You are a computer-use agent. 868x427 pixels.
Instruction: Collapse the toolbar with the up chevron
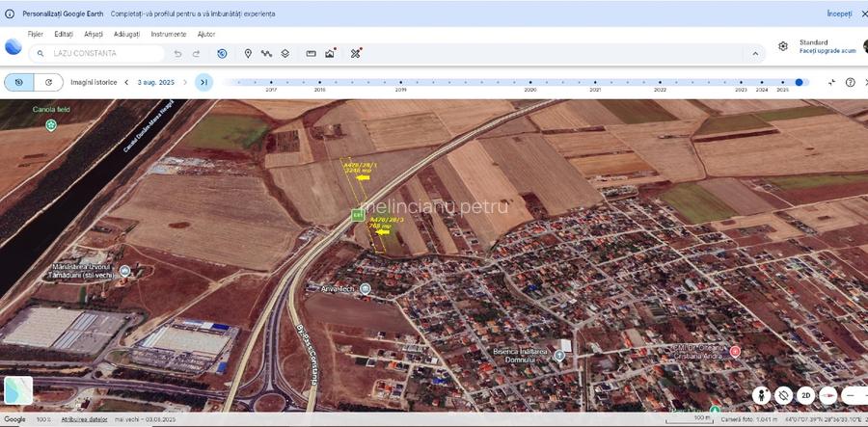point(755,54)
